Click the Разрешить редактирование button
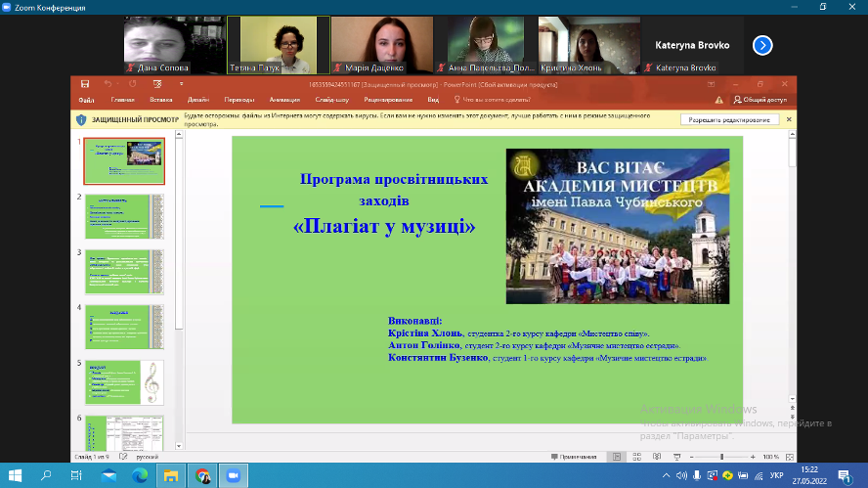 (x=728, y=119)
